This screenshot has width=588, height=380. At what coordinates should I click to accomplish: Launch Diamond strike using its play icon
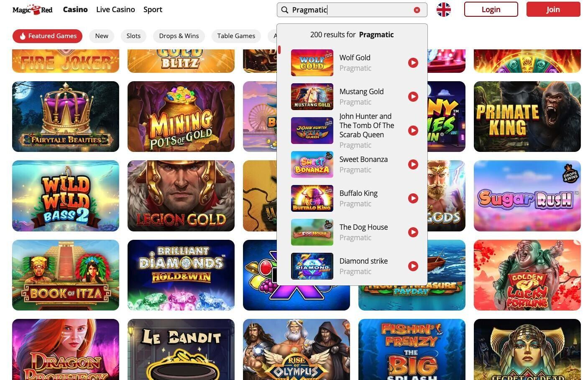pyautogui.click(x=413, y=266)
